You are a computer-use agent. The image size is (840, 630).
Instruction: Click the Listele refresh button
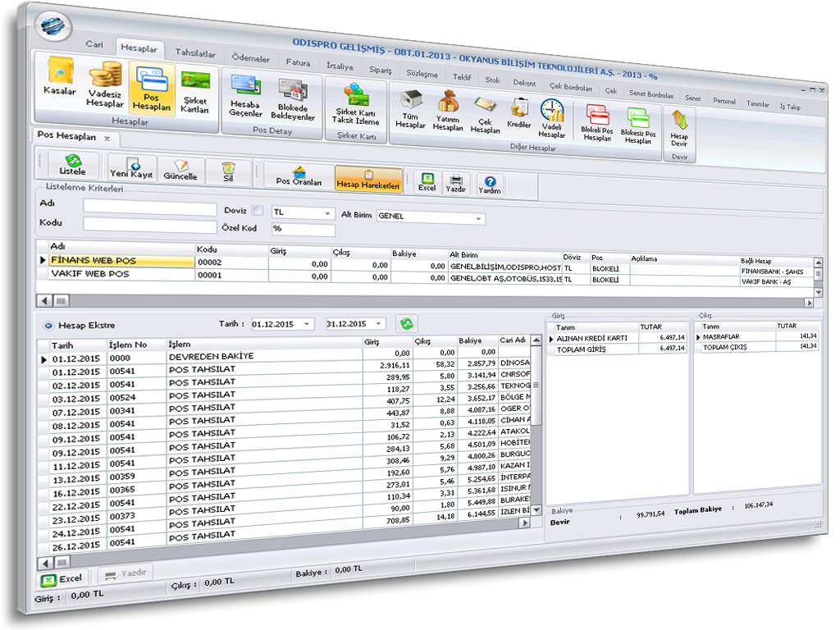point(73,166)
